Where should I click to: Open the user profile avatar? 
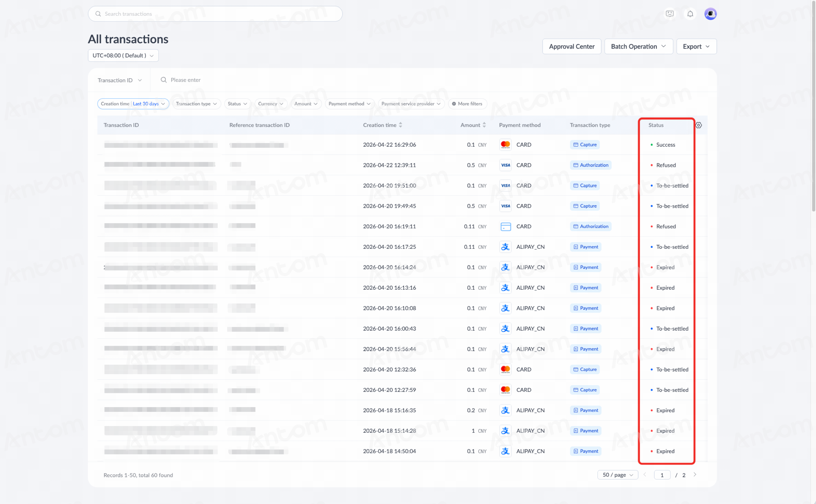tap(710, 14)
